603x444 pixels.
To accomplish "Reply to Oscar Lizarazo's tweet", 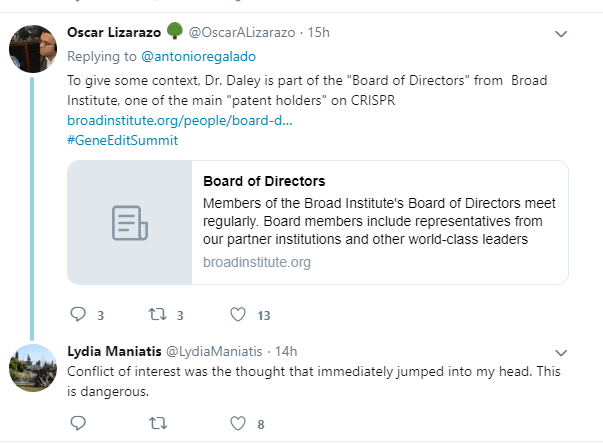I will [79, 315].
